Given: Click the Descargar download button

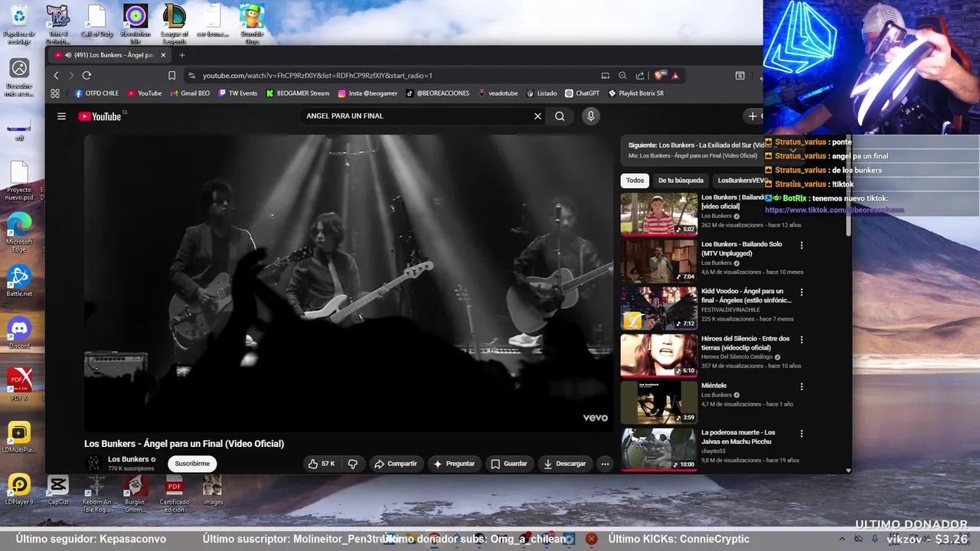Looking at the screenshot, I should (x=565, y=464).
